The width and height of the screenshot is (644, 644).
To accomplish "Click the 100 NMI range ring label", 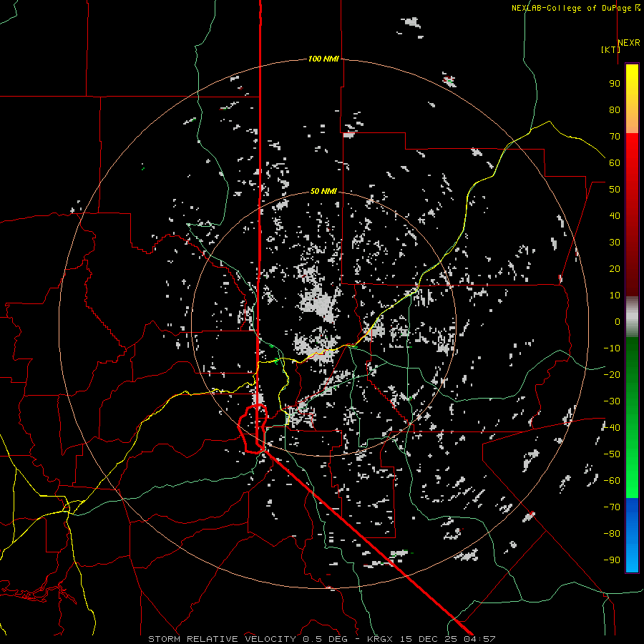I will point(323,59).
